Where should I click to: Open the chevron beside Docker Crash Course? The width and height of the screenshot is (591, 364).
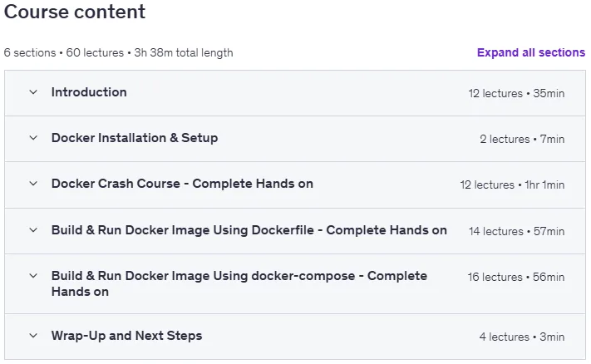click(x=33, y=184)
